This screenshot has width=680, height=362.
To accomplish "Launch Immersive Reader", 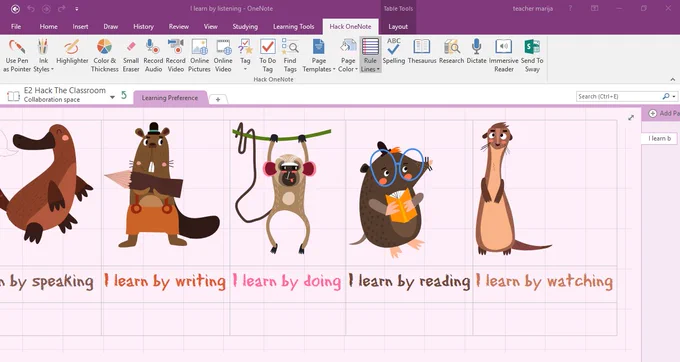I will 503,56.
